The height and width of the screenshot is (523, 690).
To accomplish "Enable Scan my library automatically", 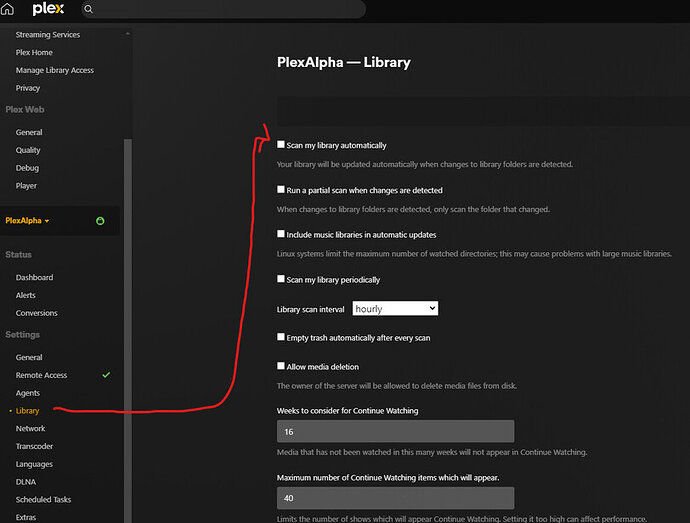I will point(281,144).
